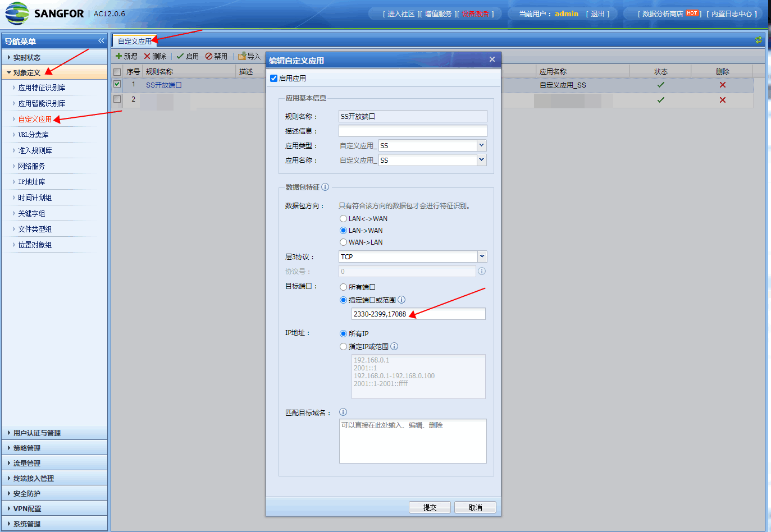Select the 所有IP radio button
This screenshot has height=532, width=771.
click(x=343, y=333)
